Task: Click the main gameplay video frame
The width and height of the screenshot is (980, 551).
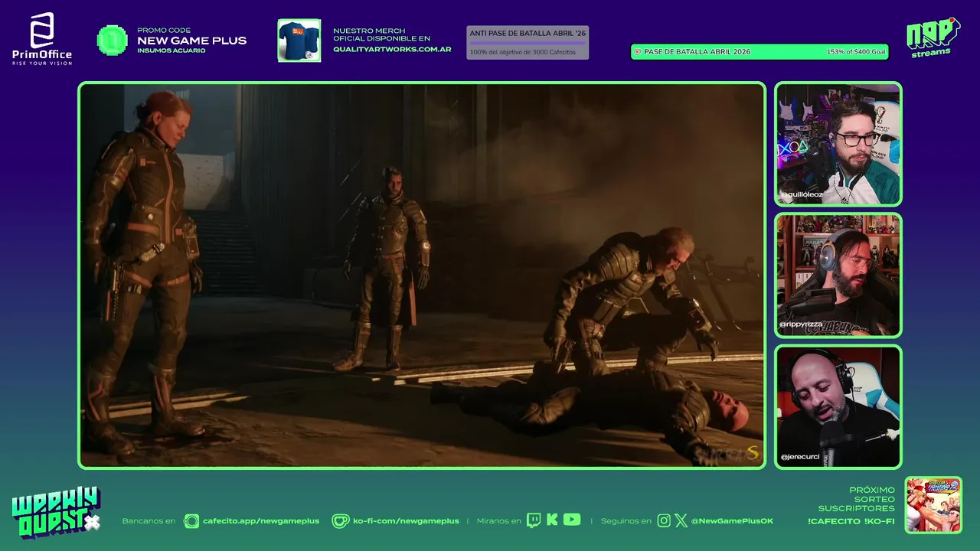Action: 422,275
